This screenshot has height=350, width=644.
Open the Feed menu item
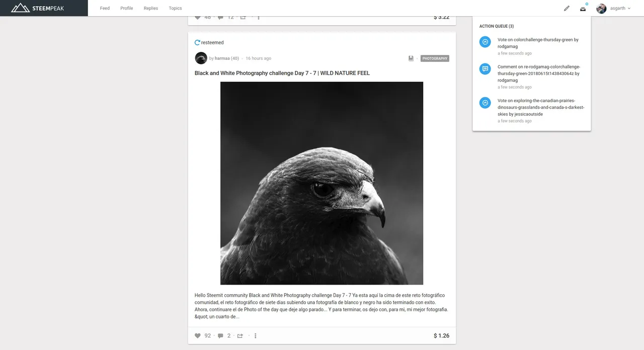105,8
